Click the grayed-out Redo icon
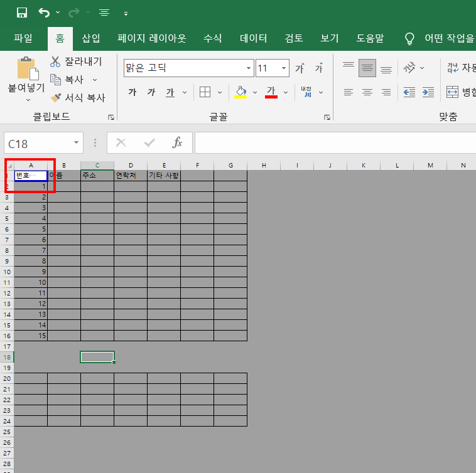Image resolution: width=476 pixels, height=473 pixels. tap(73, 13)
